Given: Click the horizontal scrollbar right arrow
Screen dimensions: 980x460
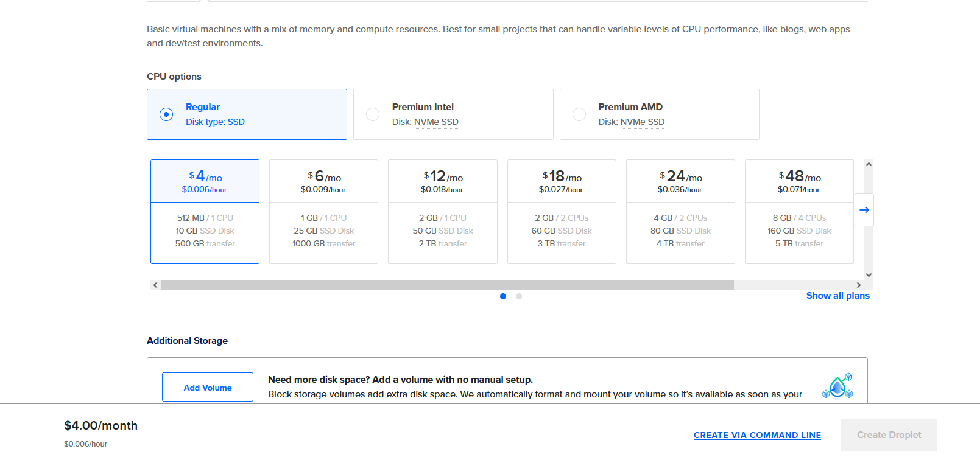Looking at the screenshot, I should [859, 285].
